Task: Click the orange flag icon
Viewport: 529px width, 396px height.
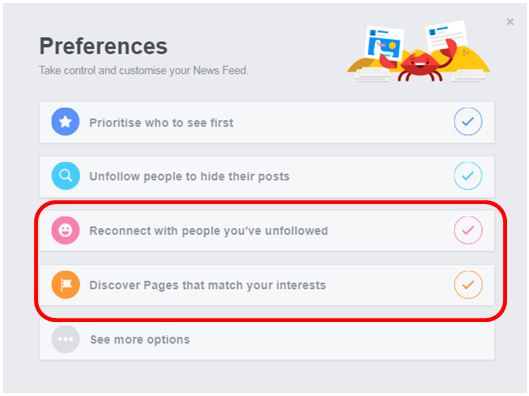Action: click(65, 285)
